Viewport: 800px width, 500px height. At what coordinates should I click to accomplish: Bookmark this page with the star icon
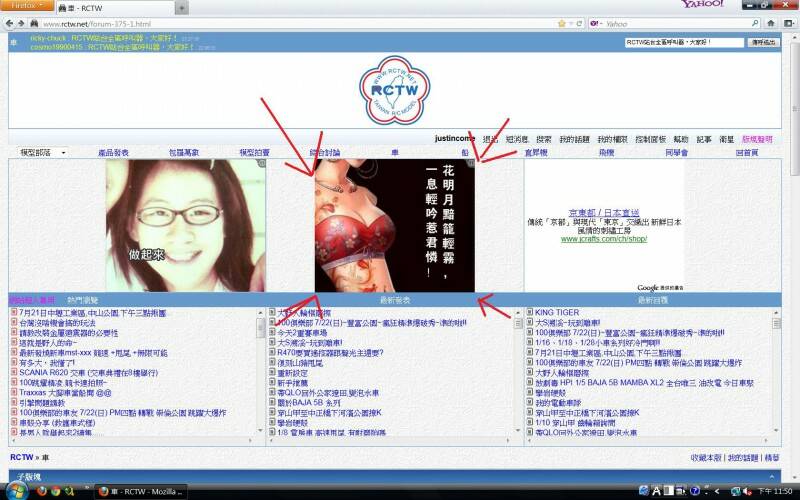(562, 23)
